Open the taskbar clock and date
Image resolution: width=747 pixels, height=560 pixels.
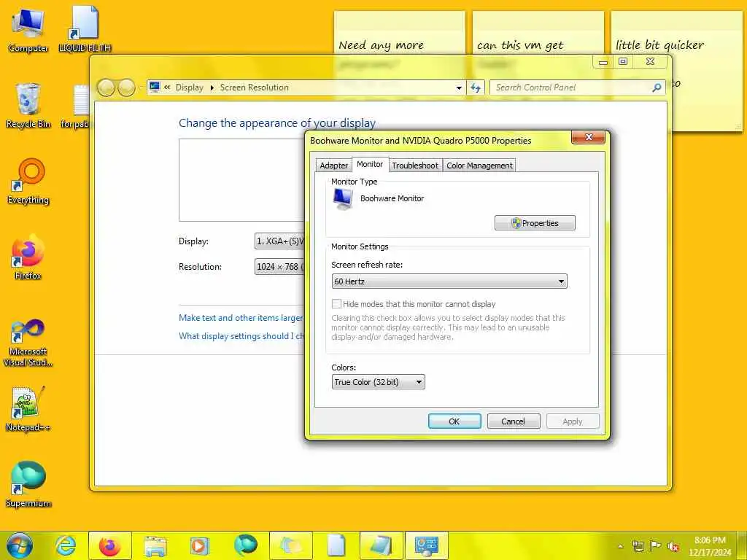click(710, 546)
